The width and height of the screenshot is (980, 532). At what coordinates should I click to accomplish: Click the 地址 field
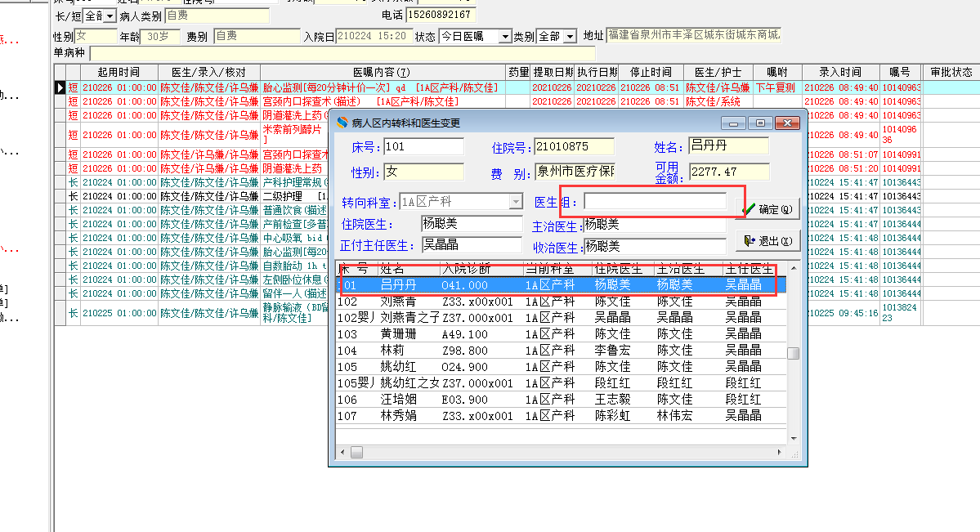[694, 35]
